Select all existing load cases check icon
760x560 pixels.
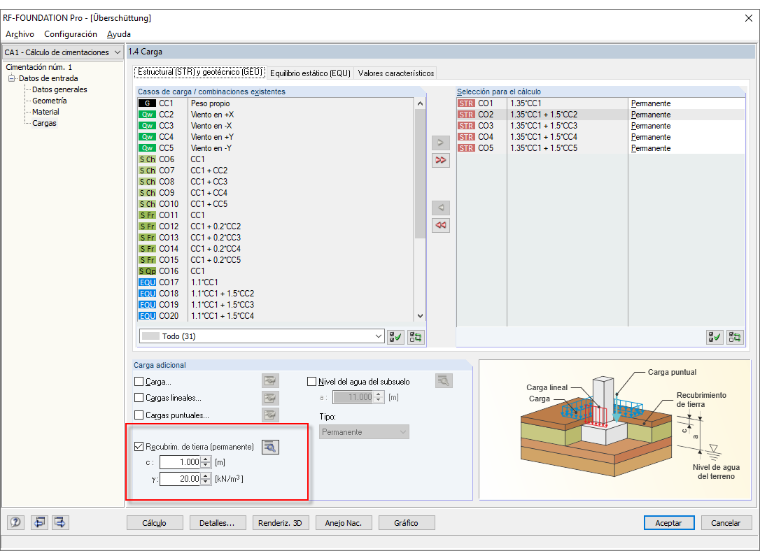click(x=396, y=337)
